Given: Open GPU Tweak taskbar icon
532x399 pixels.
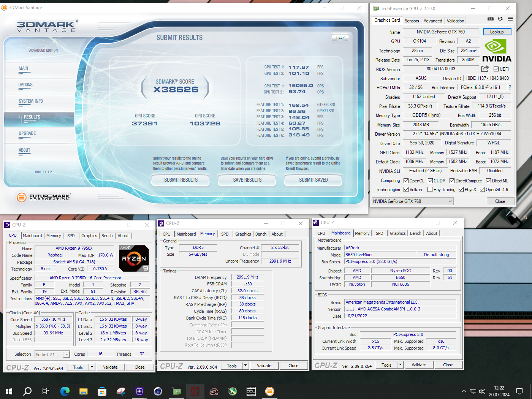Looking at the screenshot, I should (x=214, y=391).
